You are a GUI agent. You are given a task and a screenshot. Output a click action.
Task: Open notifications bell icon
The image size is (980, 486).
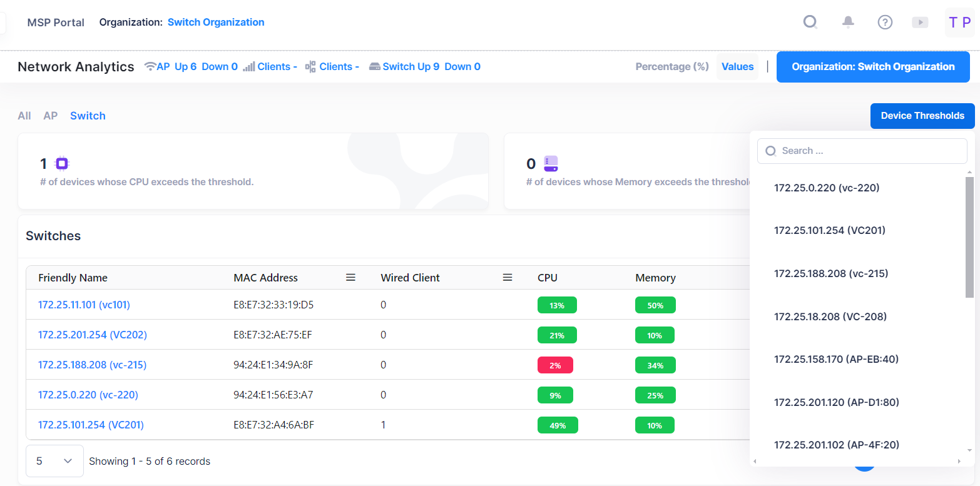[x=848, y=23]
